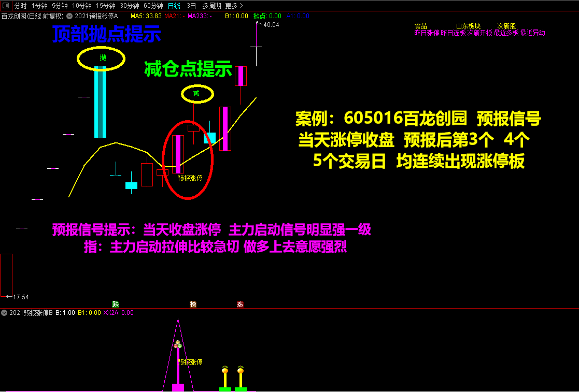579x392 pixels.
Task: Switch to the 多周期 view
Action: point(211,6)
